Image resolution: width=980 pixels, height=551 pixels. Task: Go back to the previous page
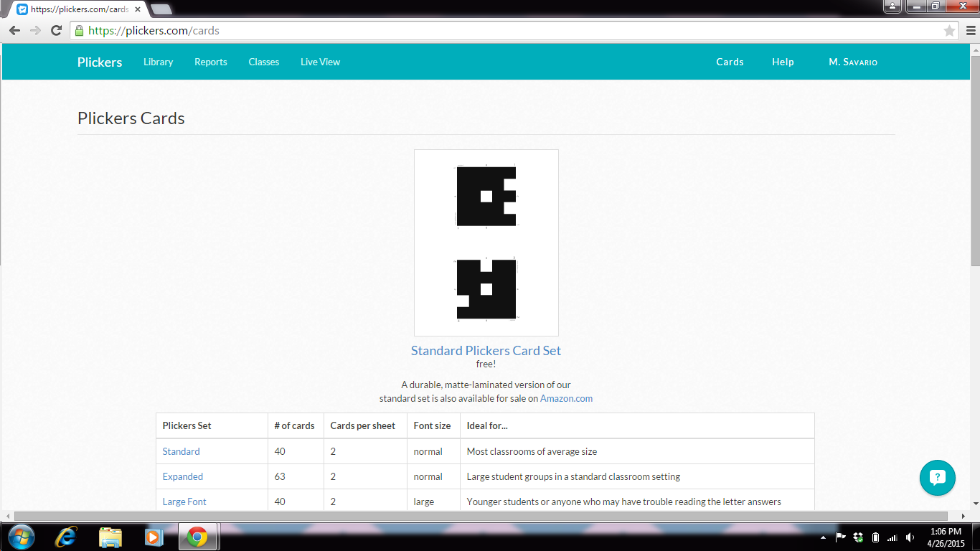14,31
